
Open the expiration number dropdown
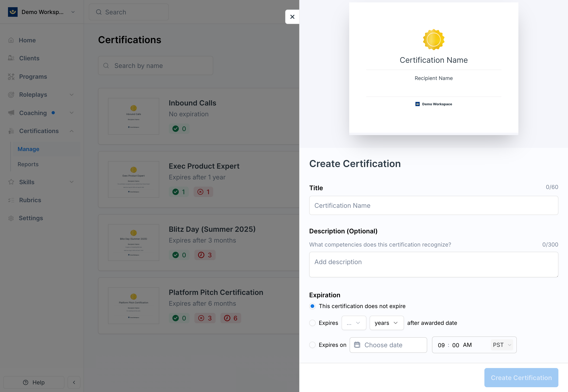(x=354, y=323)
